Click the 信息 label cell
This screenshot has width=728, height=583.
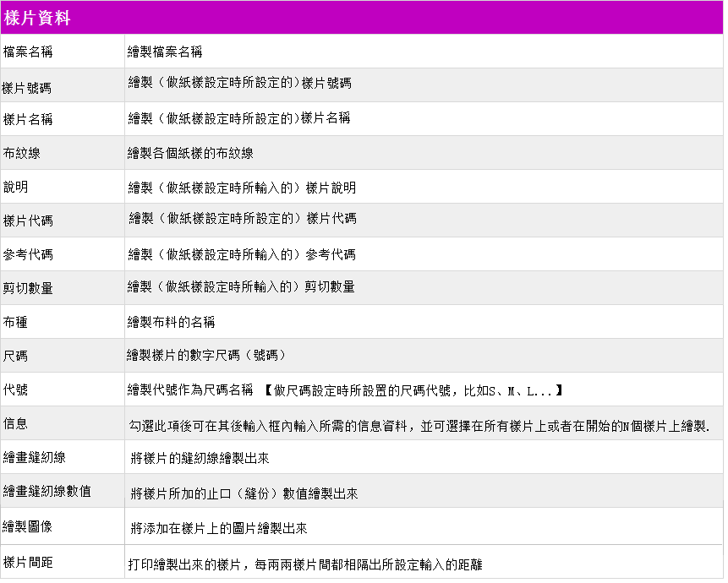point(16,422)
